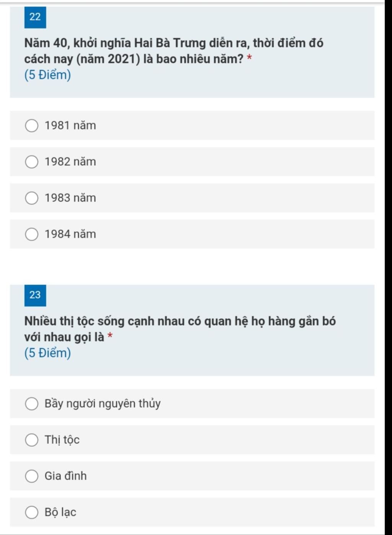Click the Thị tộc label text

62,440
